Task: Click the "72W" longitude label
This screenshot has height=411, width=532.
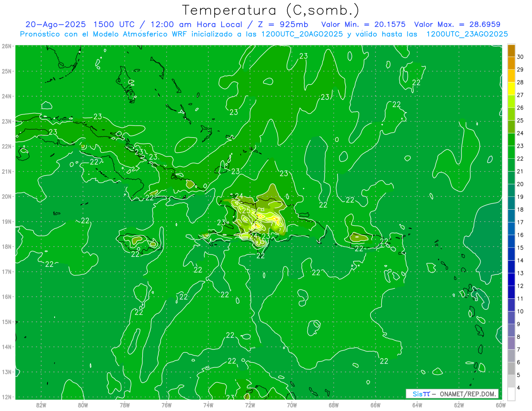Action: [250, 405]
